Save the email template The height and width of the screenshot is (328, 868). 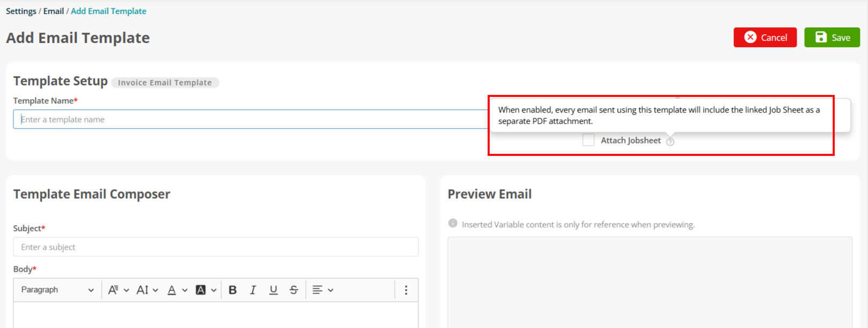pyautogui.click(x=832, y=38)
